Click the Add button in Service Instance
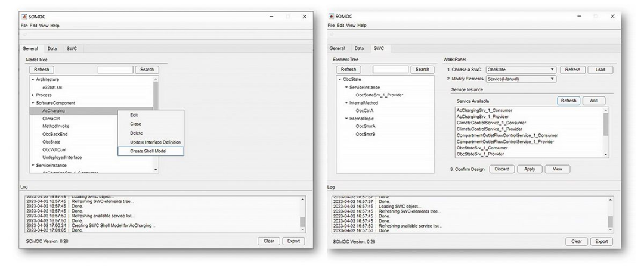644x268 pixels. 594,101
